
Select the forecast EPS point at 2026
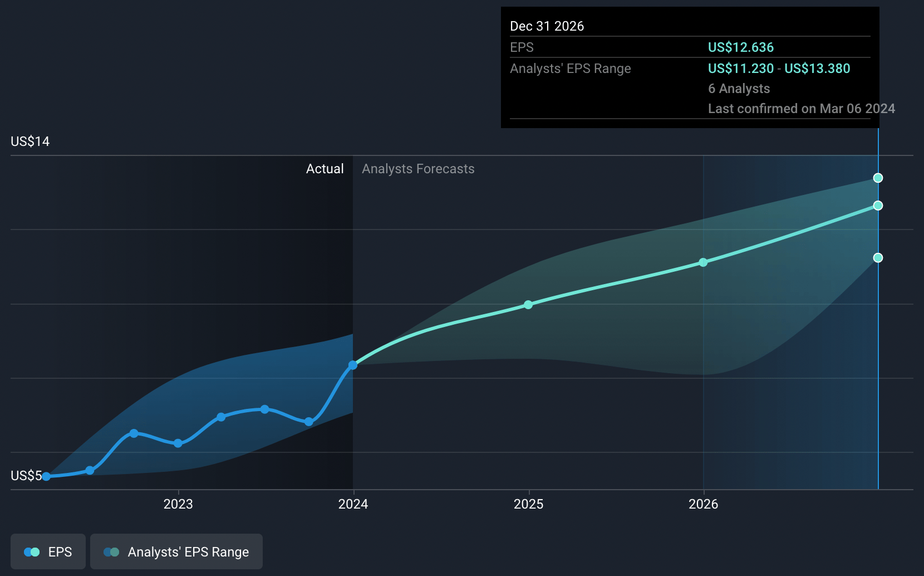coord(703,262)
